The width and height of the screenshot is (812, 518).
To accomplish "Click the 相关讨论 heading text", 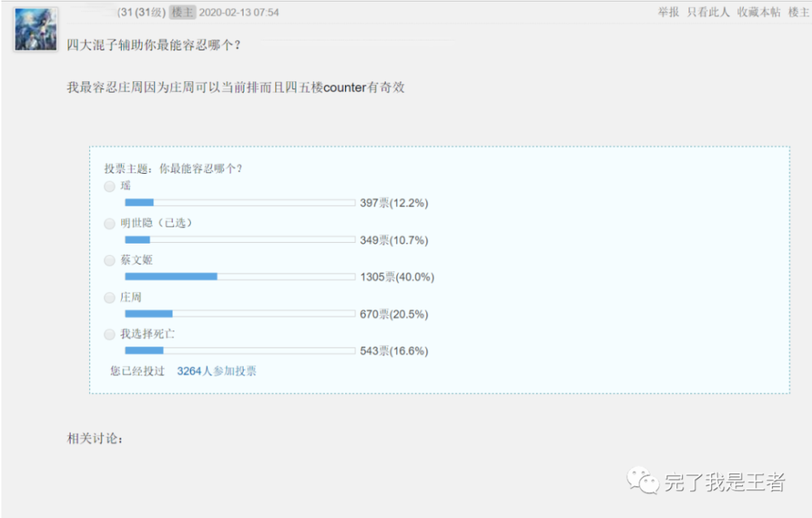I will 95,438.
